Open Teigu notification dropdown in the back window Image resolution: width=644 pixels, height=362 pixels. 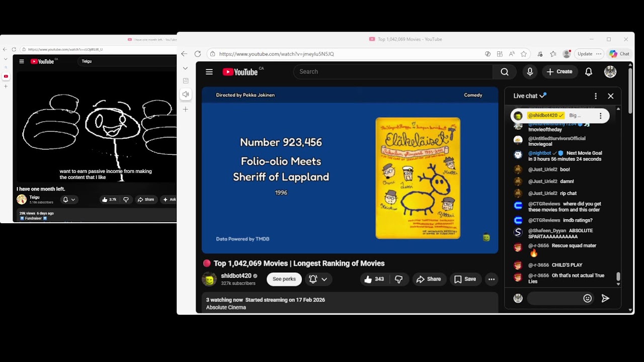coord(69,200)
